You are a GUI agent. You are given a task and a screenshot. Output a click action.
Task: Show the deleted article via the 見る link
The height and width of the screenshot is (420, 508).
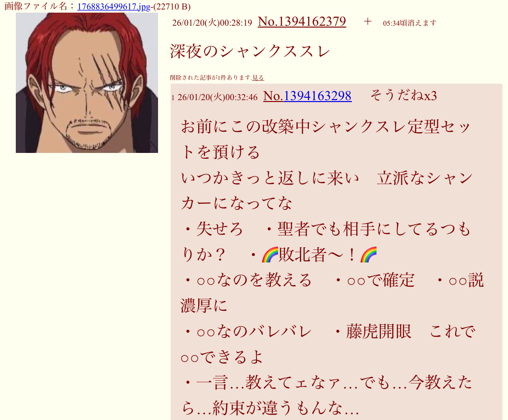click(x=258, y=78)
